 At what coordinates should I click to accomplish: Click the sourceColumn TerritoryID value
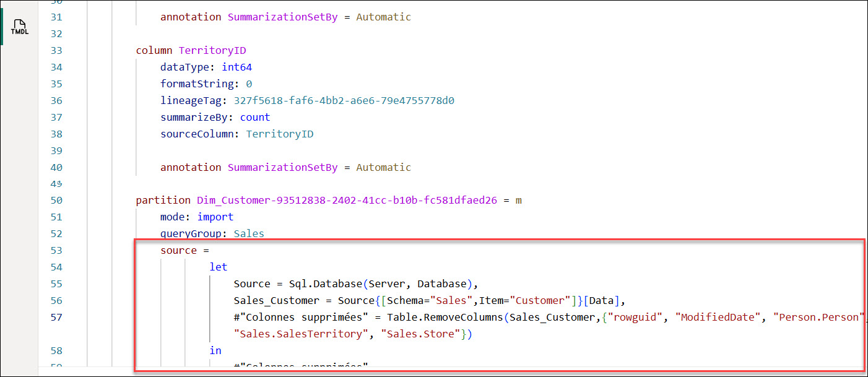(x=279, y=134)
